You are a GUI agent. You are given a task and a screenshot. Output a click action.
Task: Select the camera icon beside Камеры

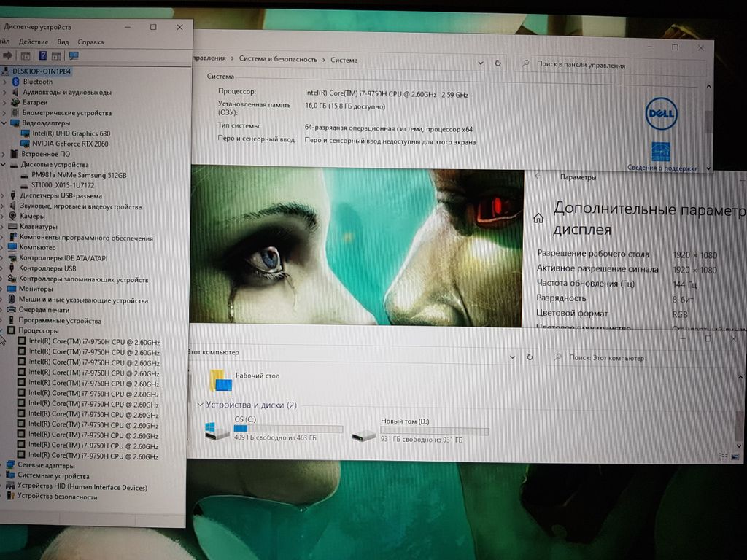click(x=13, y=216)
